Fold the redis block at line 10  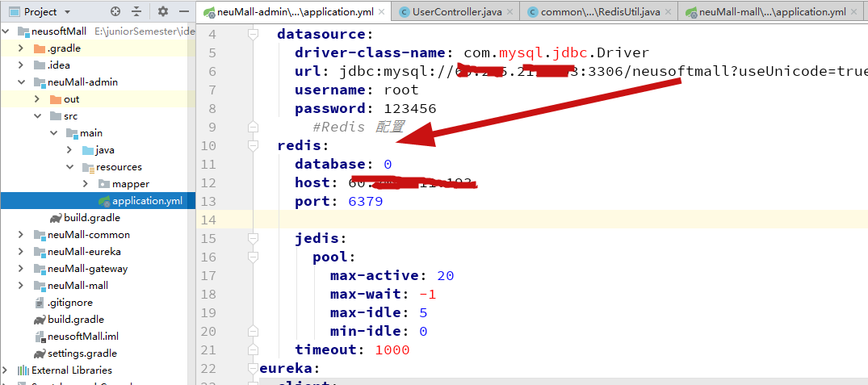253,145
